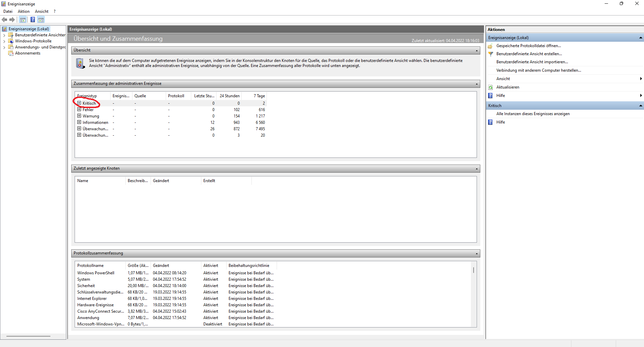Sort by the Ereignistyp column header
The image size is (644, 347).
[x=92, y=96]
